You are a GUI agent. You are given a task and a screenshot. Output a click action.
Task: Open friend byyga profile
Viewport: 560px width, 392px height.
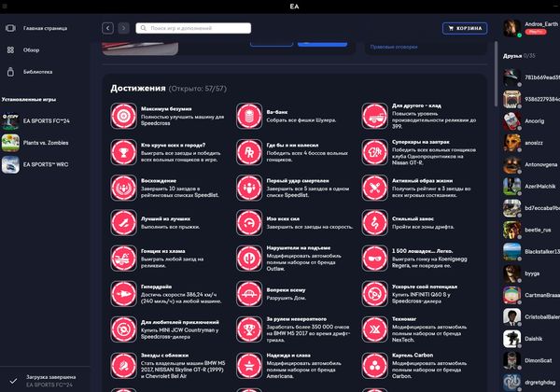click(531, 273)
